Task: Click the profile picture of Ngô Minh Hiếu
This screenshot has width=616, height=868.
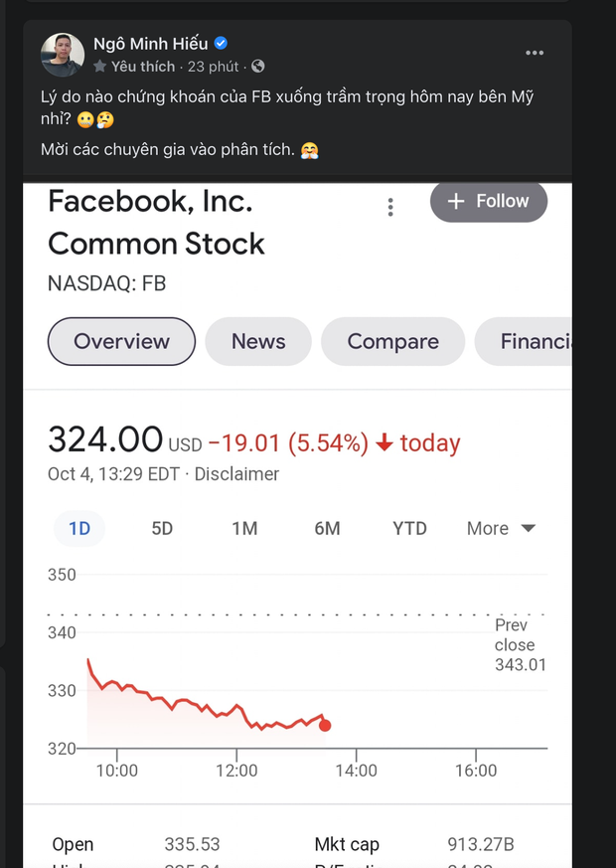Action: (63, 55)
